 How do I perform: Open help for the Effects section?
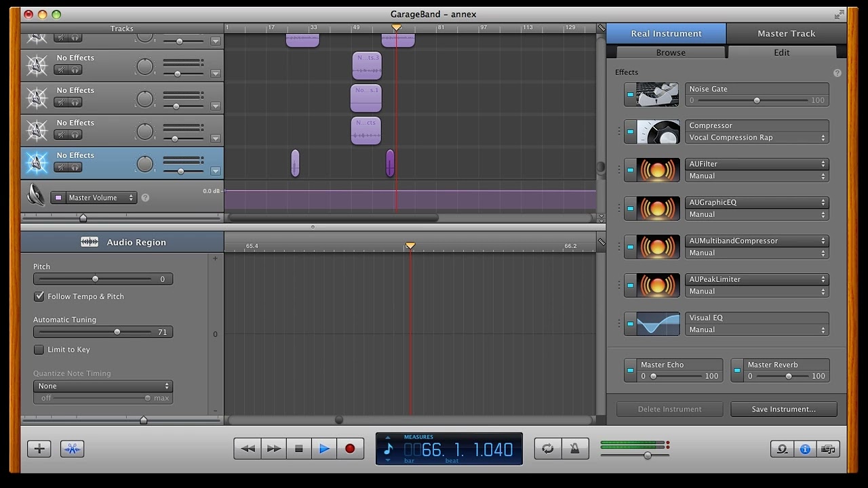837,73
